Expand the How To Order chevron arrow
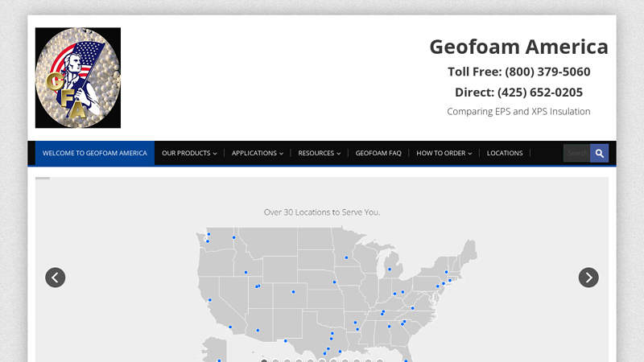This screenshot has height=362, width=644. (x=470, y=154)
